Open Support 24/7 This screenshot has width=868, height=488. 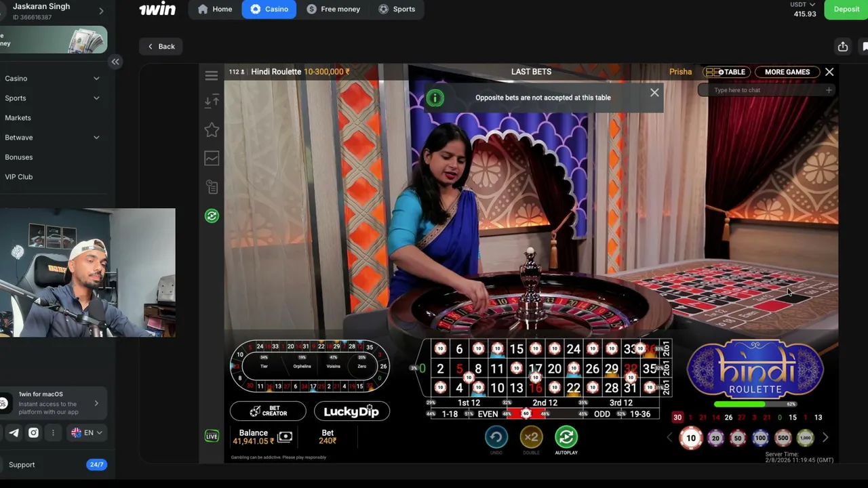point(54,465)
